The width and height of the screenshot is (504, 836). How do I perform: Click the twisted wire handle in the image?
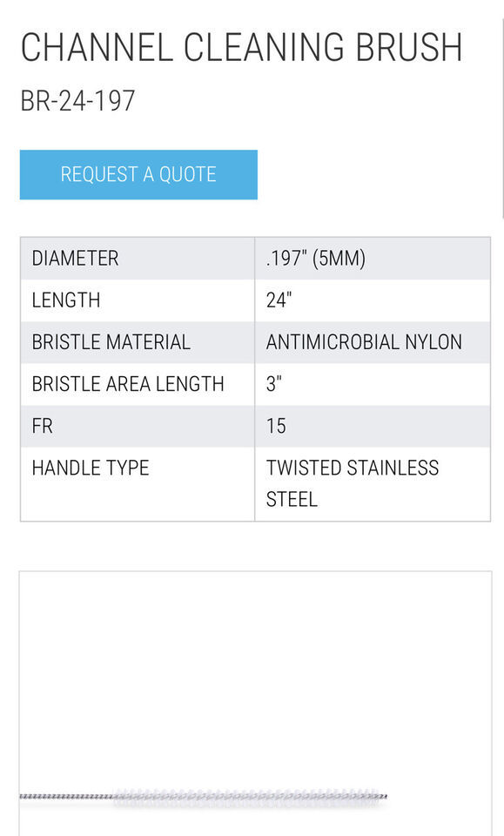coord(66,797)
